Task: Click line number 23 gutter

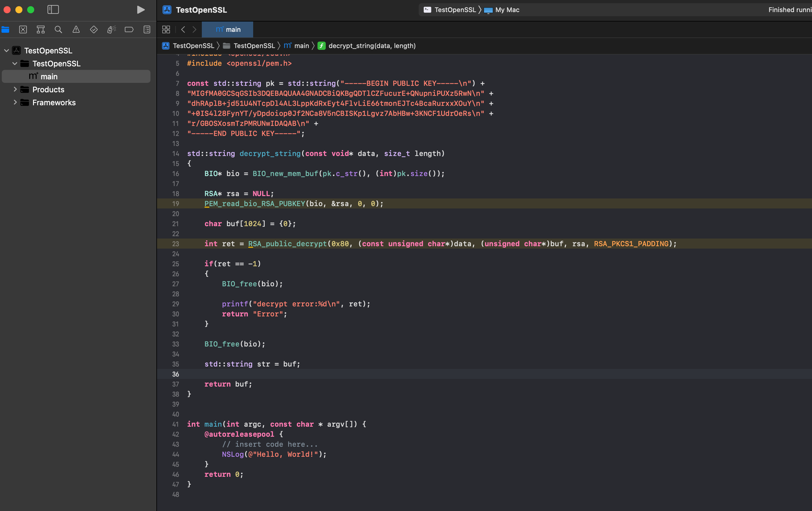Action: click(x=176, y=244)
